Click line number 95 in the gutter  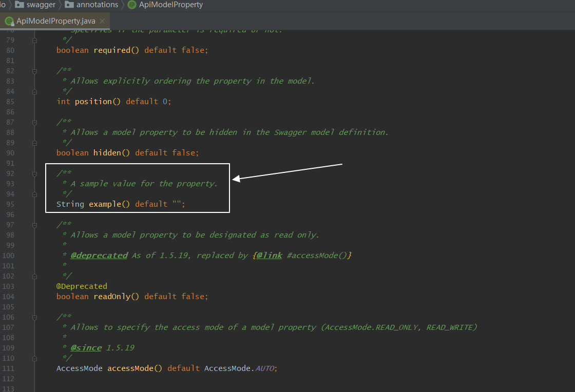point(10,204)
